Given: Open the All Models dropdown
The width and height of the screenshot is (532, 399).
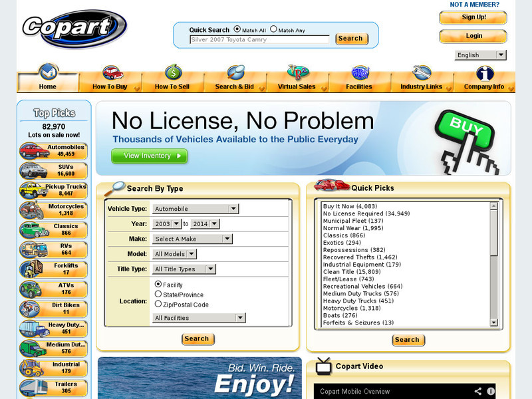Looking at the screenshot, I should click(x=174, y=254).
